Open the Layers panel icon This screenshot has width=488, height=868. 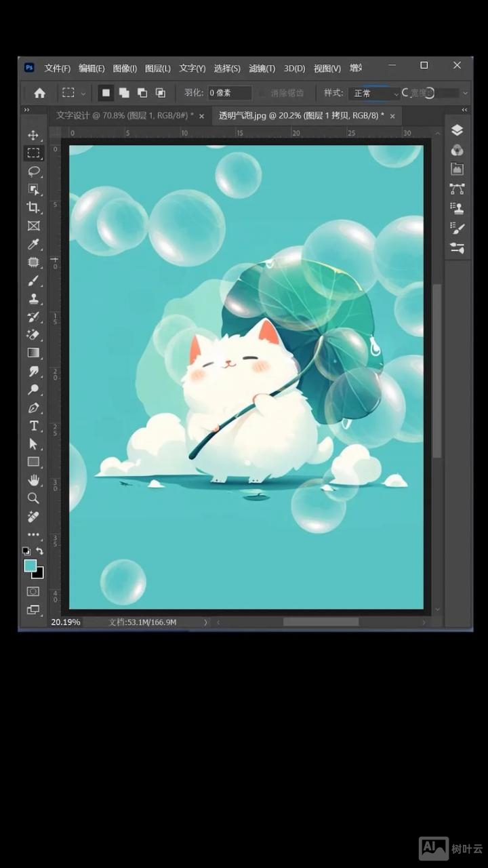[x=457, y=130]
